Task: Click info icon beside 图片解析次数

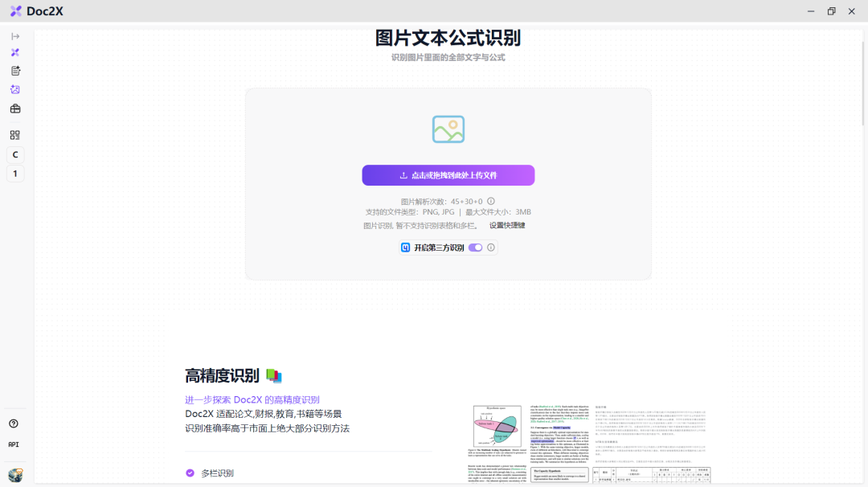Action: coord(491,201)
